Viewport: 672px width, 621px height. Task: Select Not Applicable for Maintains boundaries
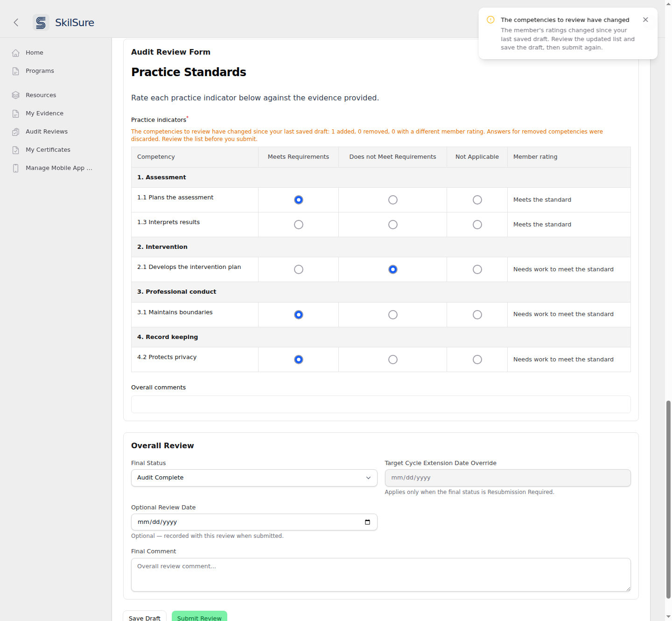[x=477, y=315]
